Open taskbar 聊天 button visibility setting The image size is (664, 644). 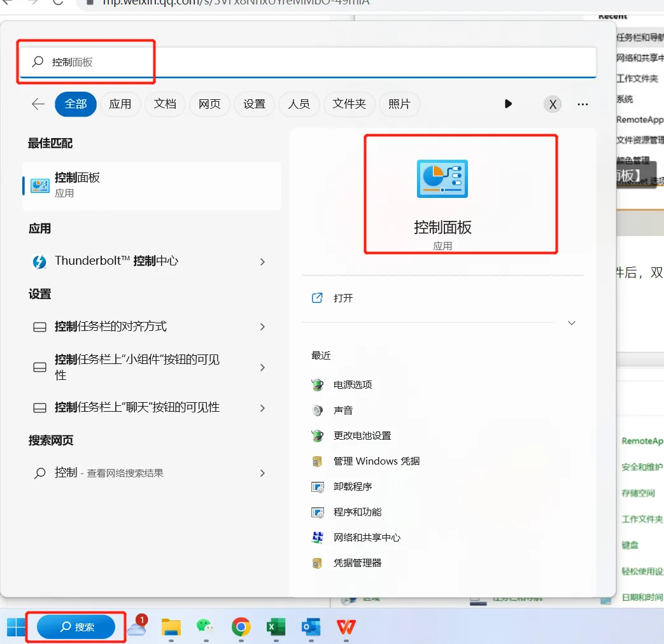tap(152, 408)
